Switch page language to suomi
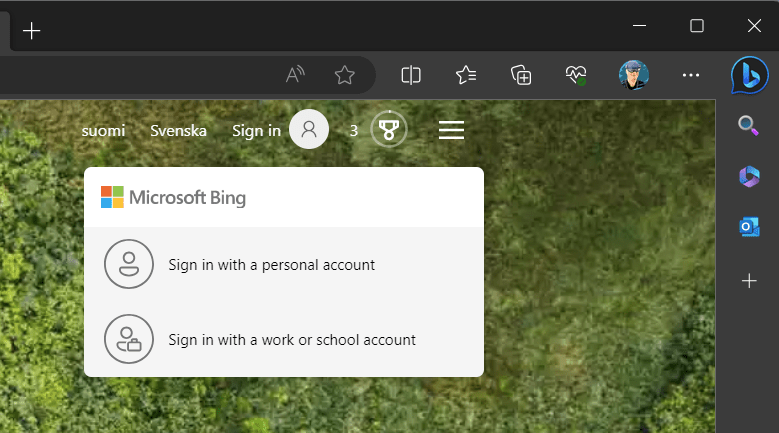 (103, 130)
